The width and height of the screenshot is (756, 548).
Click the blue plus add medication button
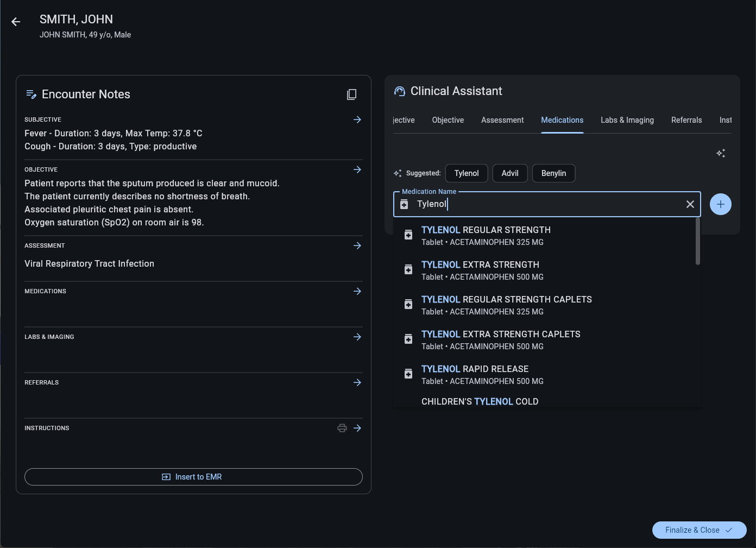point(720,204)
